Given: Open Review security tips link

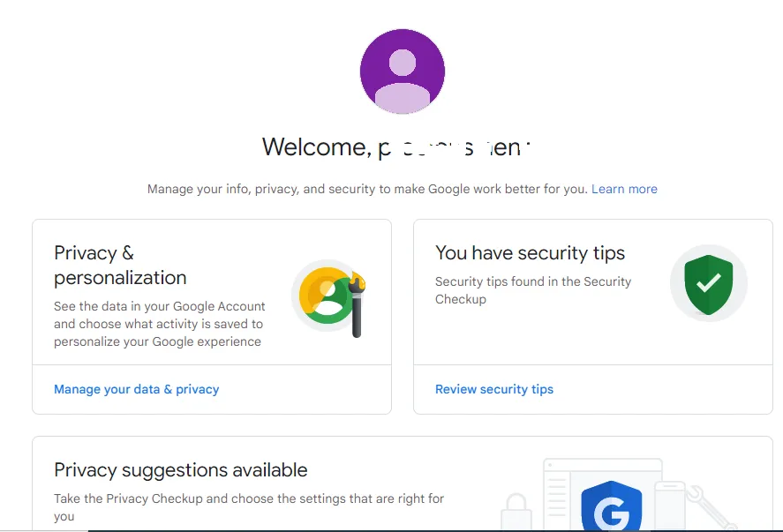Looking at the screenshot, I should (x=494, y=389).
